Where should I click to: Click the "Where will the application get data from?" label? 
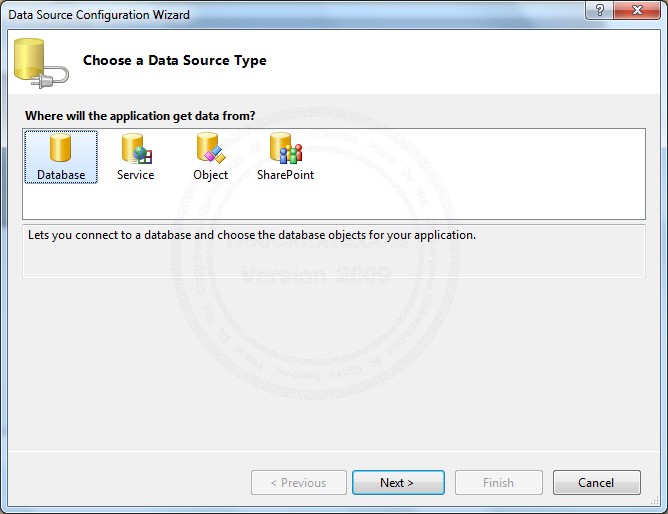click(x=139, y=116)
